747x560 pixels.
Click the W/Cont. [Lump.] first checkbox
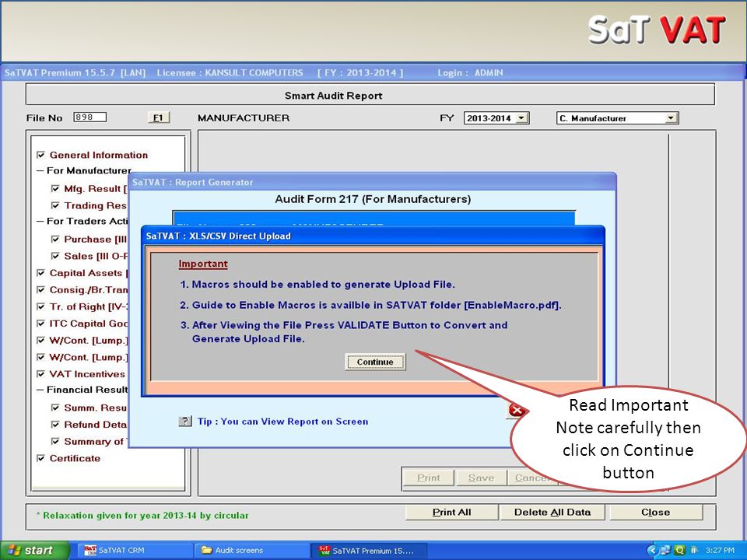click(40, 340)
